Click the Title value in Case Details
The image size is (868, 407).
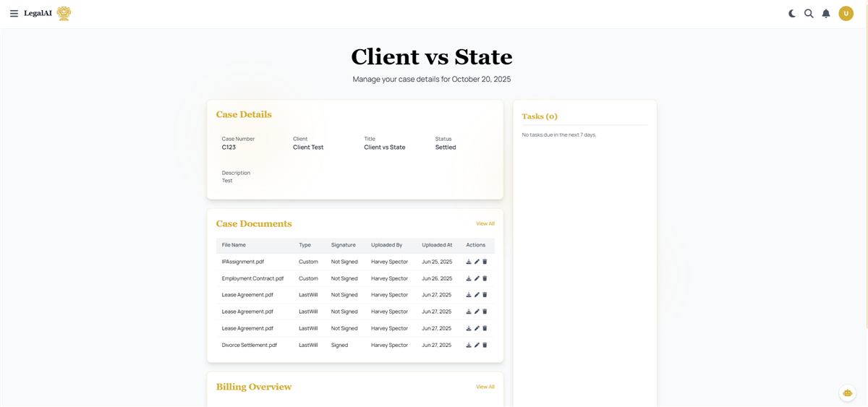coord(385,147)
